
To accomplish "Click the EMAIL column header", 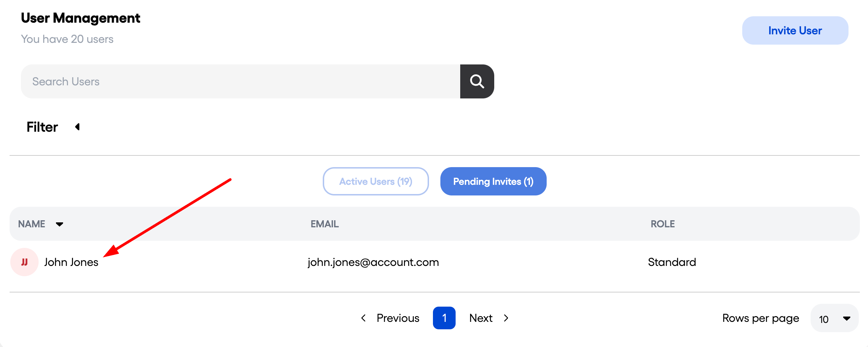I will pyautogui.click(x=325, y=224).
